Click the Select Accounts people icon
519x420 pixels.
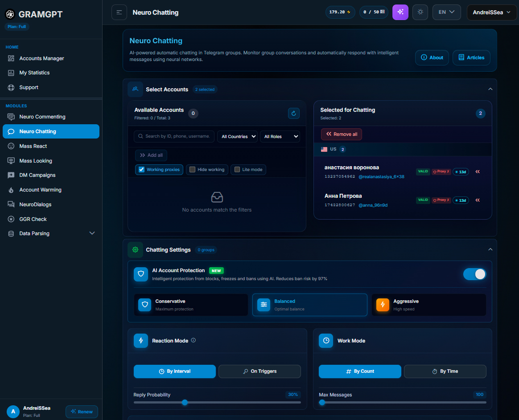[x=136, y=89]
